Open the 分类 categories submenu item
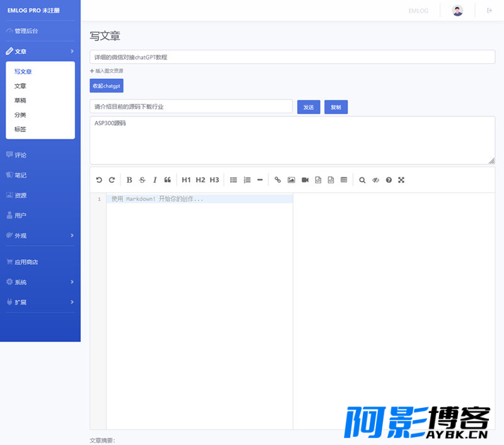This screenshot has height=445, width=504. tap(20, 115)
